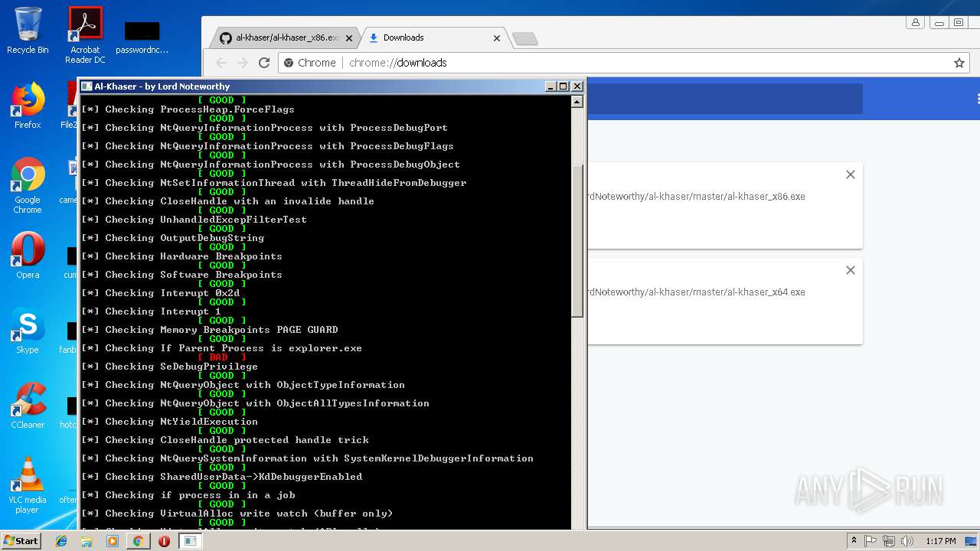
Task: Click Chrome's forward navigation arrow
Action: coord(243,63)
